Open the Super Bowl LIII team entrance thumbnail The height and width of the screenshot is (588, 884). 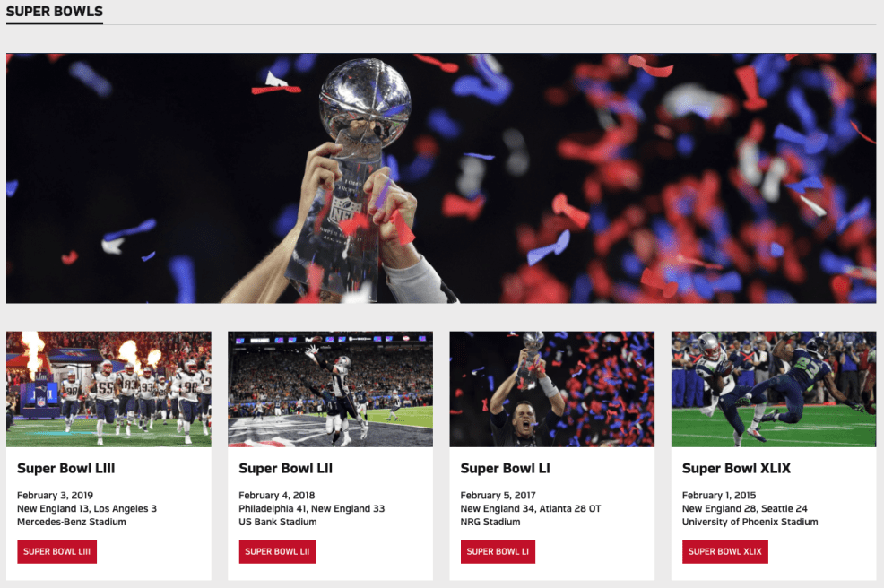[x=108, y=389]
